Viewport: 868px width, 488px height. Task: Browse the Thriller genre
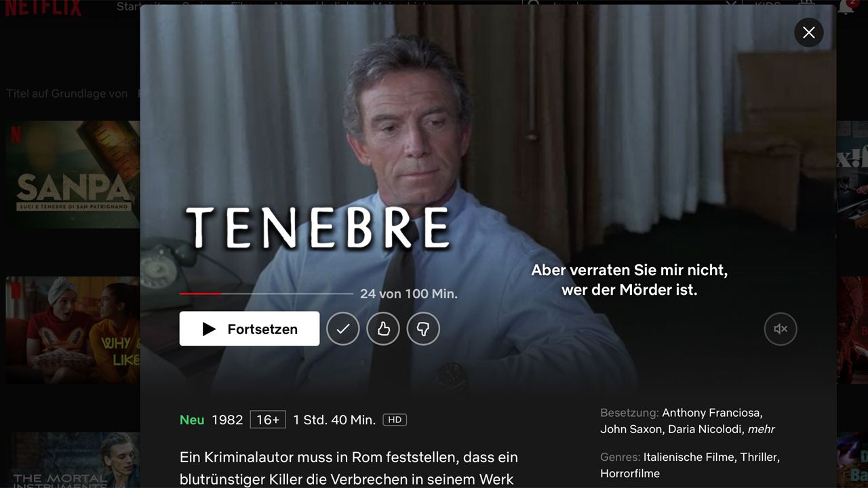[759, 457]
